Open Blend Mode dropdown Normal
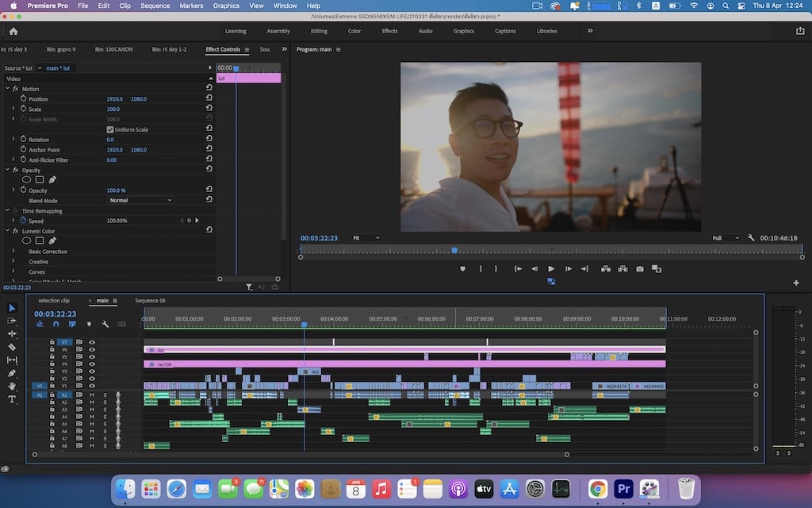This screenshot has height=508, width=812. [x=140, y=200]
